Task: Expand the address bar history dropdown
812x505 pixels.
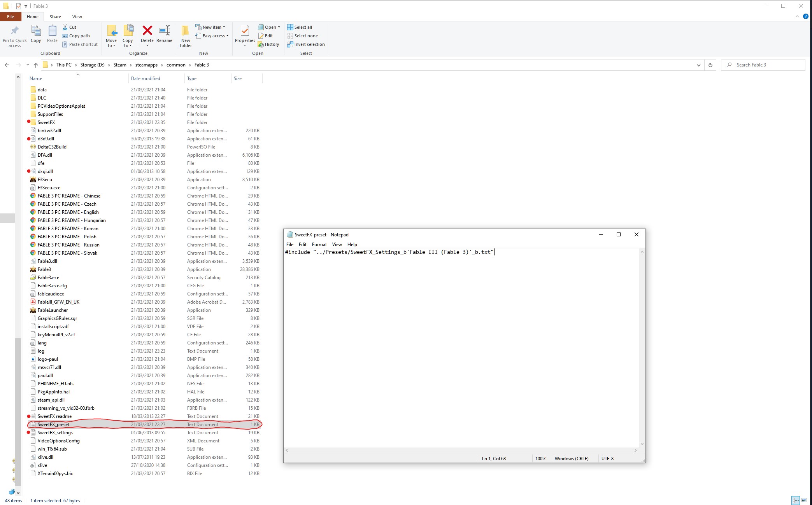Action: tap(698, 65)
